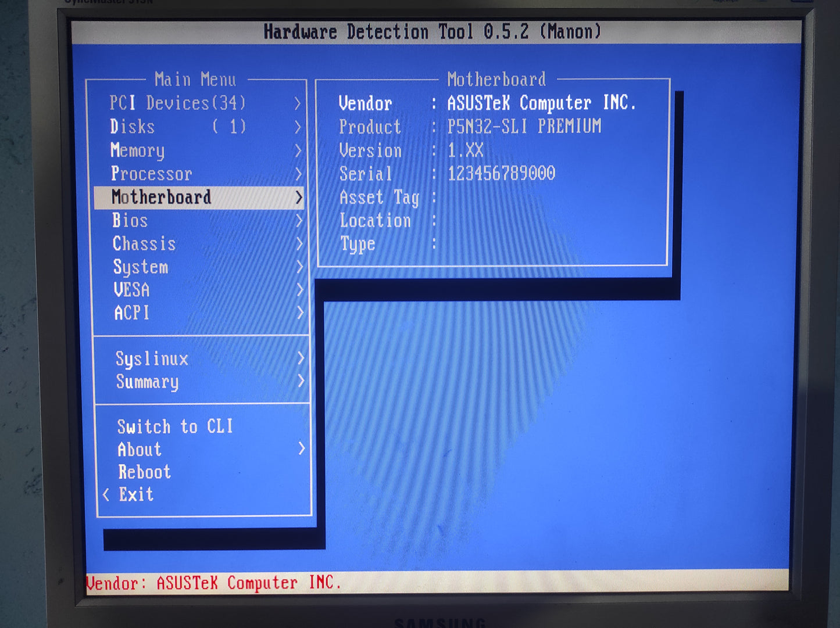Click the Serial number field
This screenshot has height=628, width=840.
[501, 173]
